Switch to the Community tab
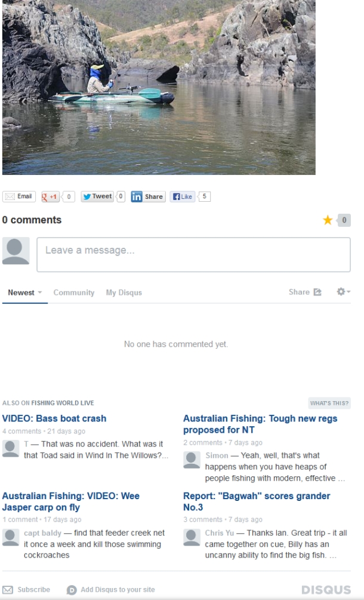Screen dimensions: 364x600 (74, 293)
